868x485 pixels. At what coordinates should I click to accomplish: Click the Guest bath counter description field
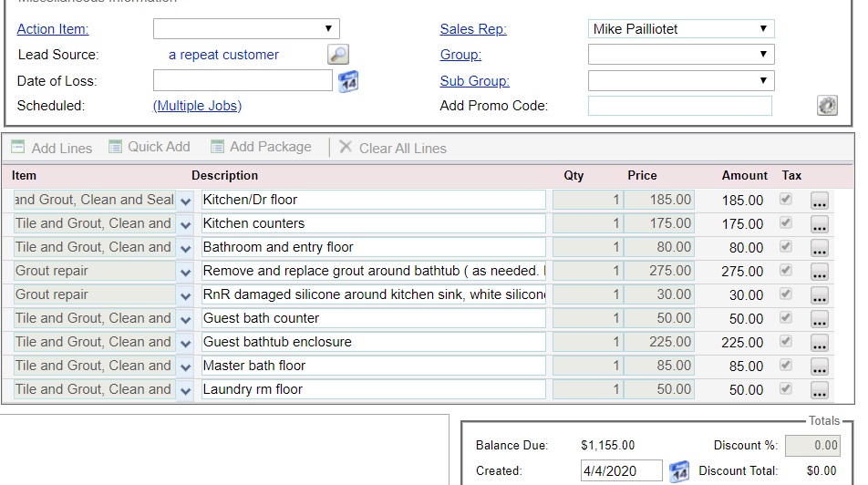tap(373, 318)
